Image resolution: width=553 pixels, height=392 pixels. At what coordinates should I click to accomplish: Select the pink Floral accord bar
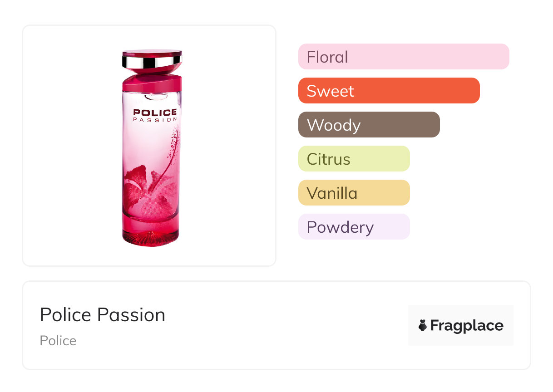[403, 57]
